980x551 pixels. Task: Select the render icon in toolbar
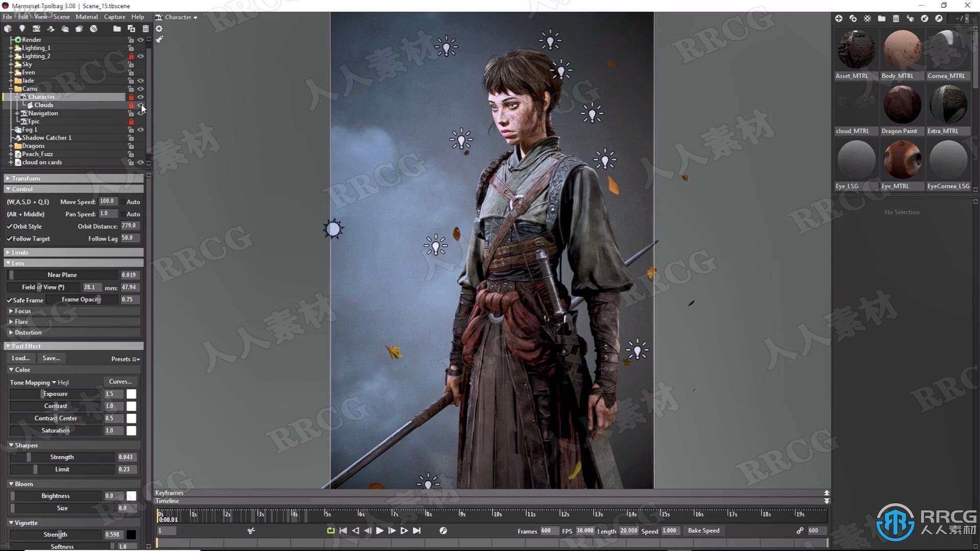click(x=94, y=28)
